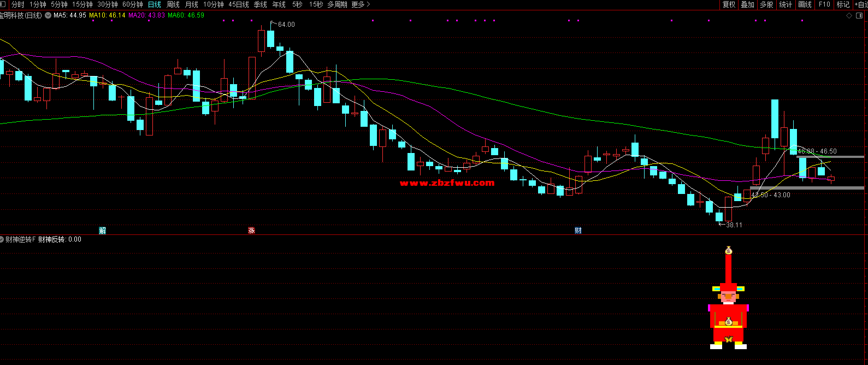Click the MA5: 44.95 label
This screenshot has height=365, width=868.
[70, 15]
